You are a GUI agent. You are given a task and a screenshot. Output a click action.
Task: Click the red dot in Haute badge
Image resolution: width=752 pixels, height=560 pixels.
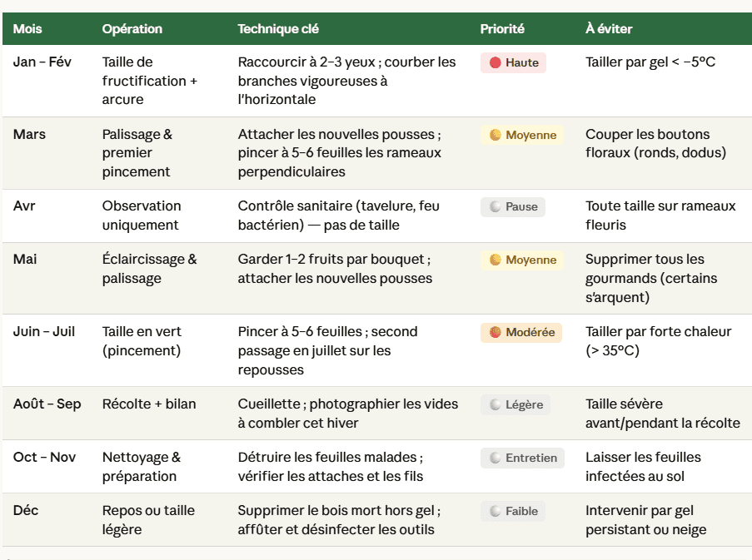(495, 62)
